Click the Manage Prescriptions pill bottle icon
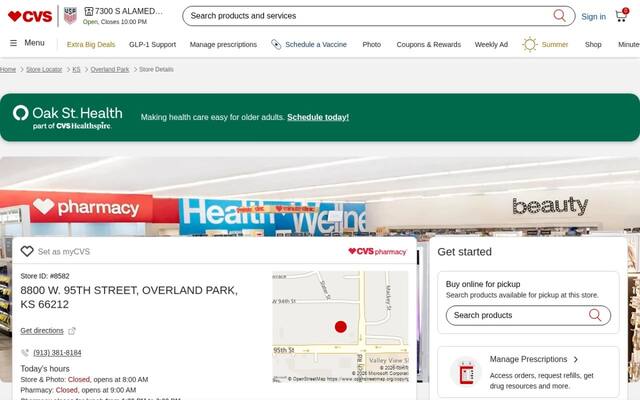The height and width of the screenshot is (400, 640). (x=466, y=372)
